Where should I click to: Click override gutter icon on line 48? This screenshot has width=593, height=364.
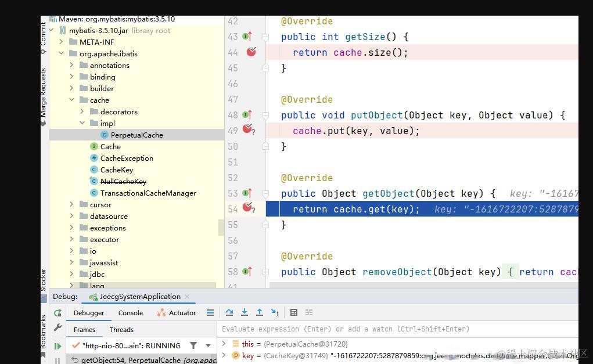[247, 114]
